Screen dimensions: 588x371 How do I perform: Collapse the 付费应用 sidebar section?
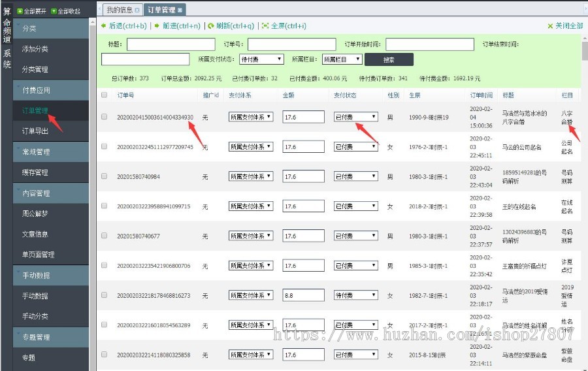[51, 90]
